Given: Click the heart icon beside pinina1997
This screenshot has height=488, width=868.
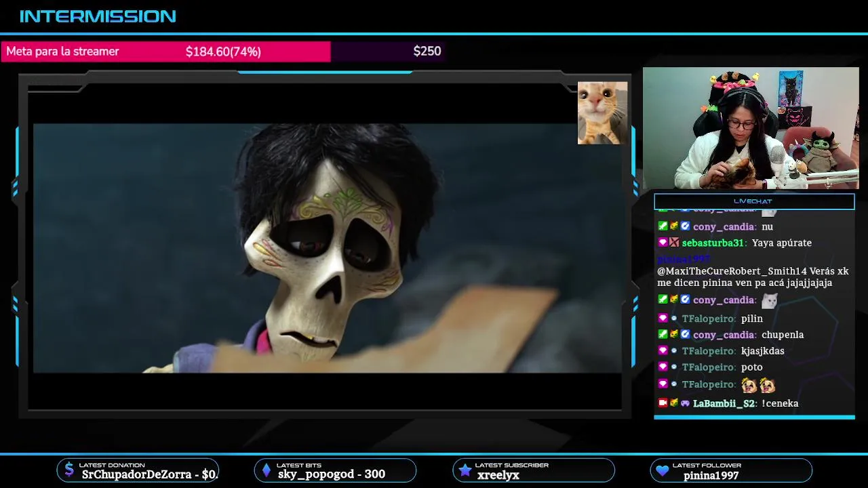Looking at the screenshot, I should 663,470.
